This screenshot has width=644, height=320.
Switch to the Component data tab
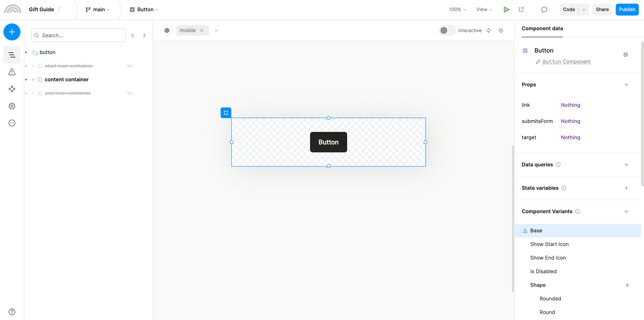[x=542, y=29]
